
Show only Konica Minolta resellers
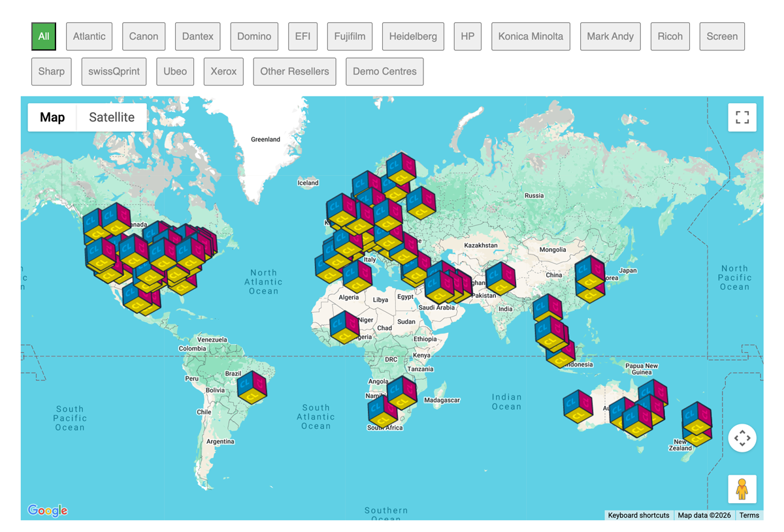pos(531,37)
